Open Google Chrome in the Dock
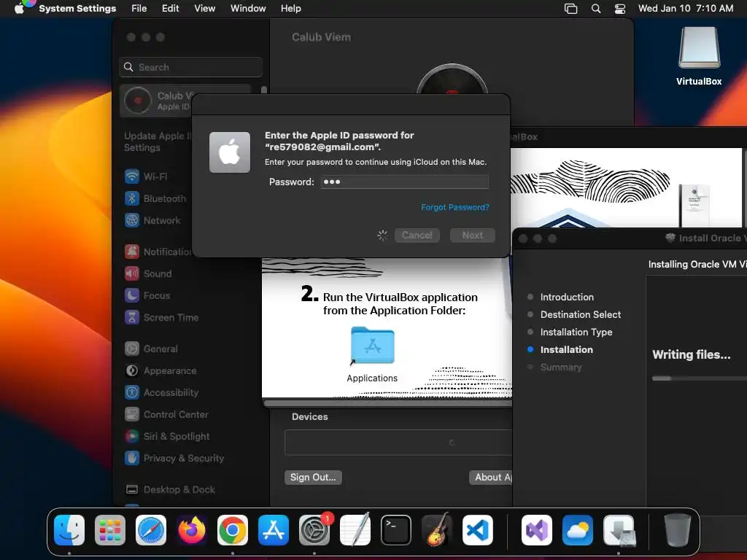The width and height of the screenshot is (747, 560). (233, 530)
